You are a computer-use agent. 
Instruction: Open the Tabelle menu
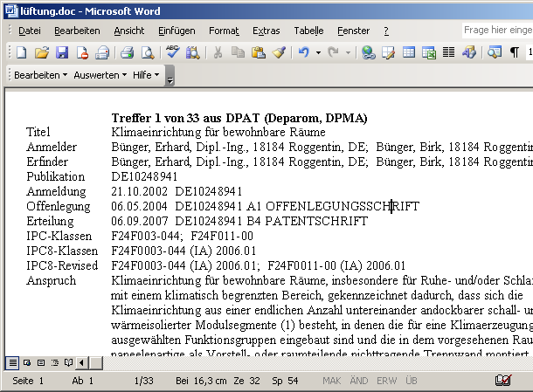tap(308, 31)
